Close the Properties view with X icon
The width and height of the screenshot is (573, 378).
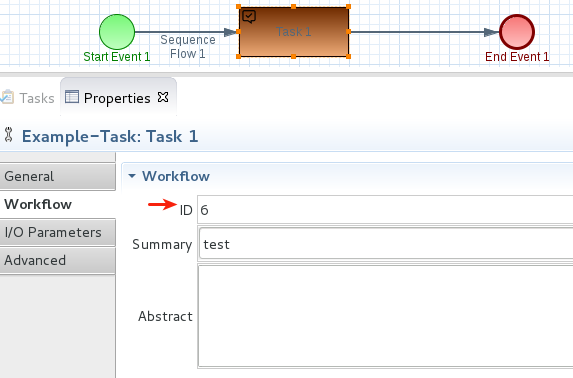pyautogui.click(x=163, y=97)
